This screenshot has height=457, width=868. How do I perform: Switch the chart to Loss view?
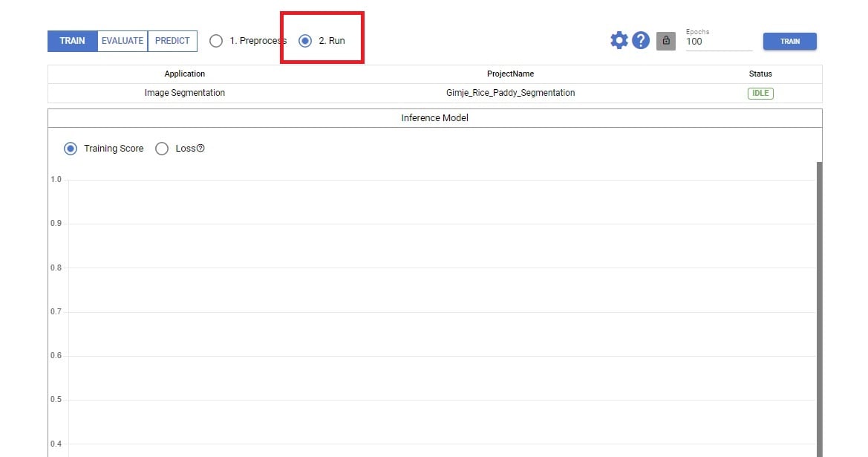pyautogui.click(x=162, y=148)
